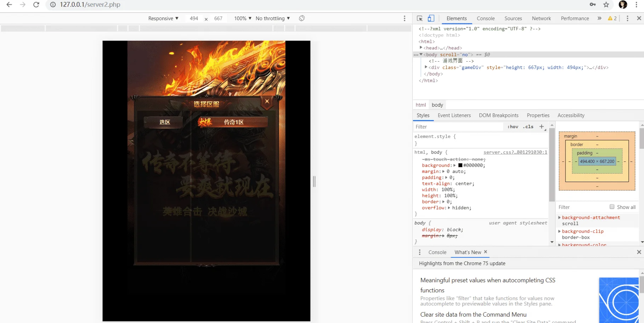644x323 pixels.
Task: Click the viewport right resize handle
Action: click(x=314, y=182)
